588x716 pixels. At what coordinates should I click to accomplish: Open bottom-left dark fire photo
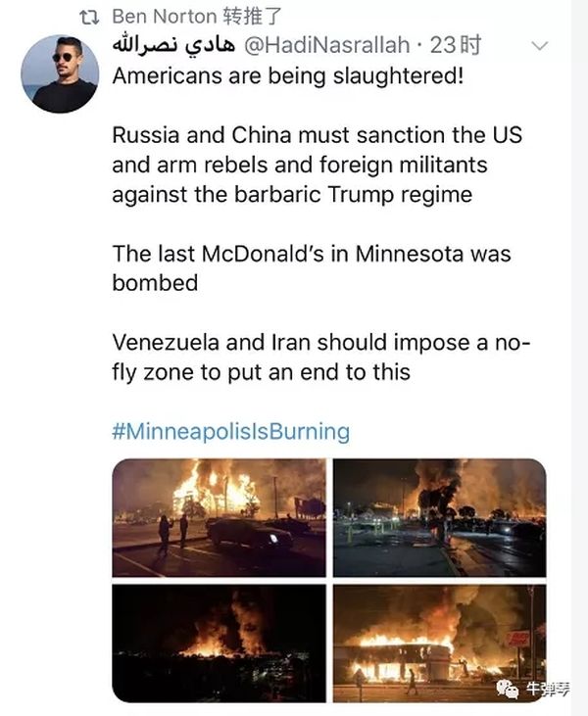[219, 643]
